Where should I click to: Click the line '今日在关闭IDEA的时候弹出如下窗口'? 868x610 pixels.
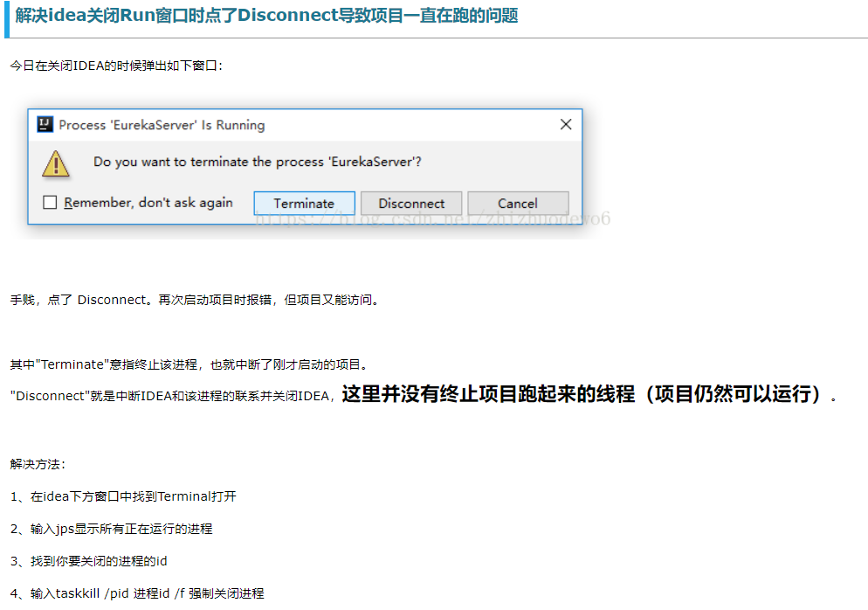[116, 66]
